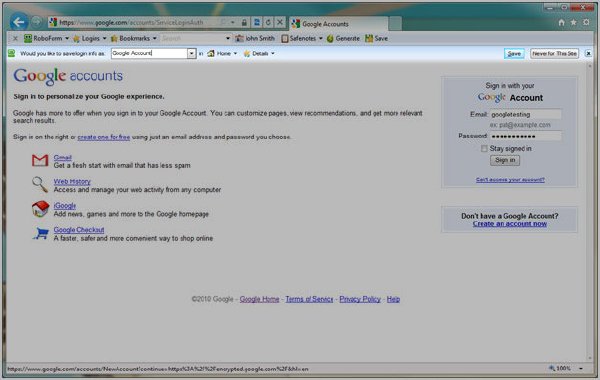Open the Google Home footer link

pos(259,299)
